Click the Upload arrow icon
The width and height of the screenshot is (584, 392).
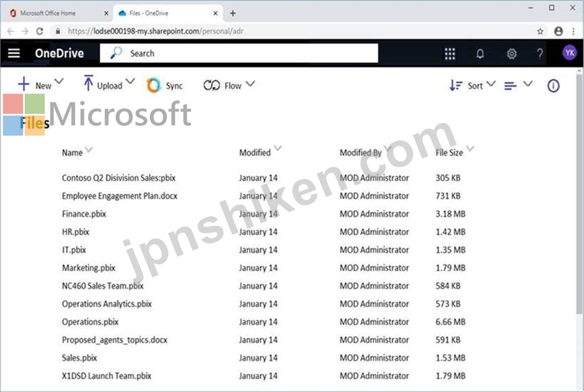coord(88,83)
